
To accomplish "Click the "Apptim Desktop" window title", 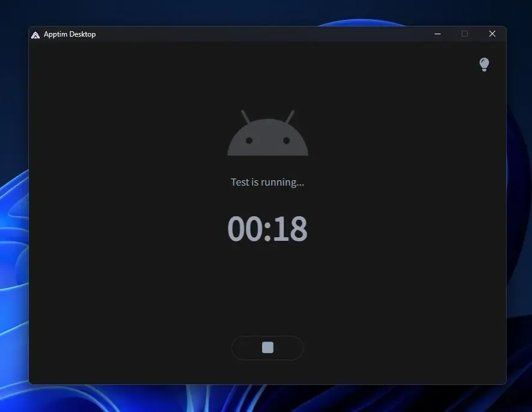I will (x=70, y=34).
